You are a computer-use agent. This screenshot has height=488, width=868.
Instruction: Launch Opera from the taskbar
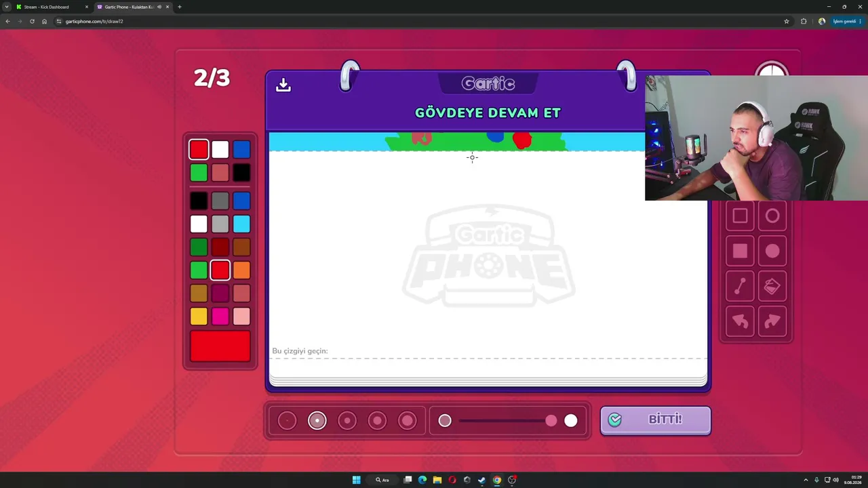(452, 480)
